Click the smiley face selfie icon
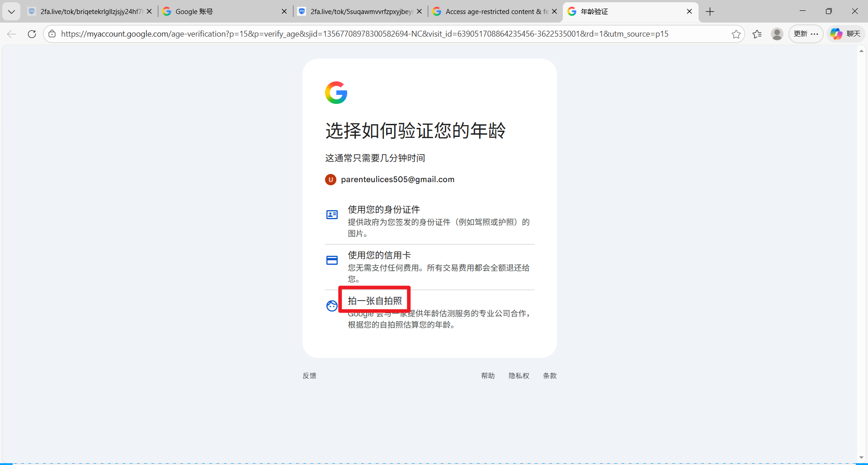 332,306
